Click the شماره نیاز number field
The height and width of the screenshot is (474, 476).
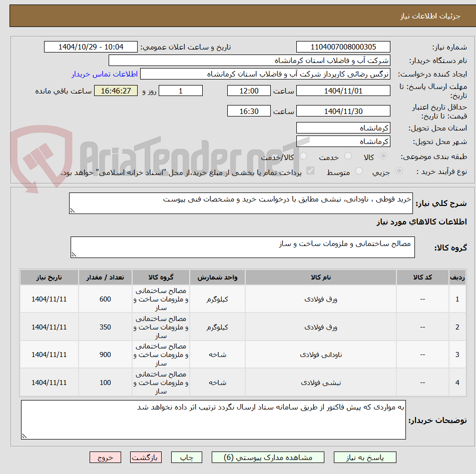coord(343,46)
